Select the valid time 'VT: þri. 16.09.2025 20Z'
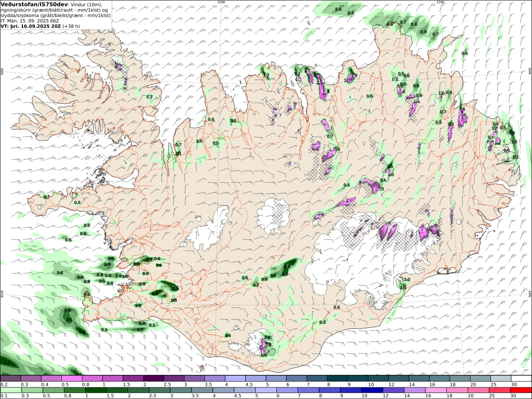The width and height of the screenshot is (532, 399). [31, 26]
